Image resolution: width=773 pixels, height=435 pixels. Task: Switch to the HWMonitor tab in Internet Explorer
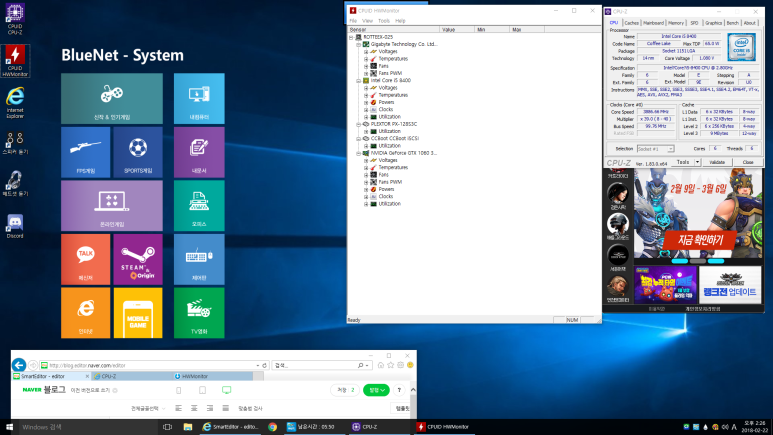pyautogui.click(x=213, y=376)
